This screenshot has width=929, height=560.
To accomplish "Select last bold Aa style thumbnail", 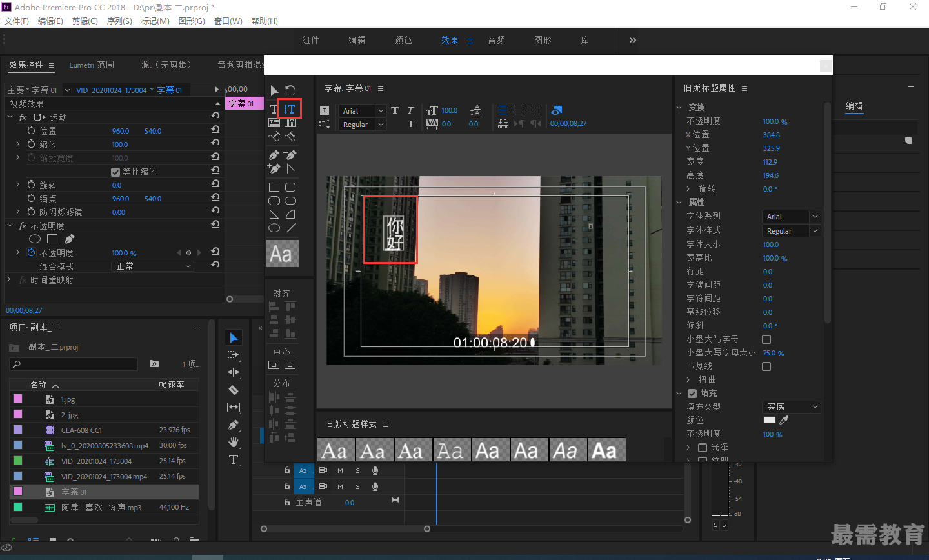I will tap(606, 450).
